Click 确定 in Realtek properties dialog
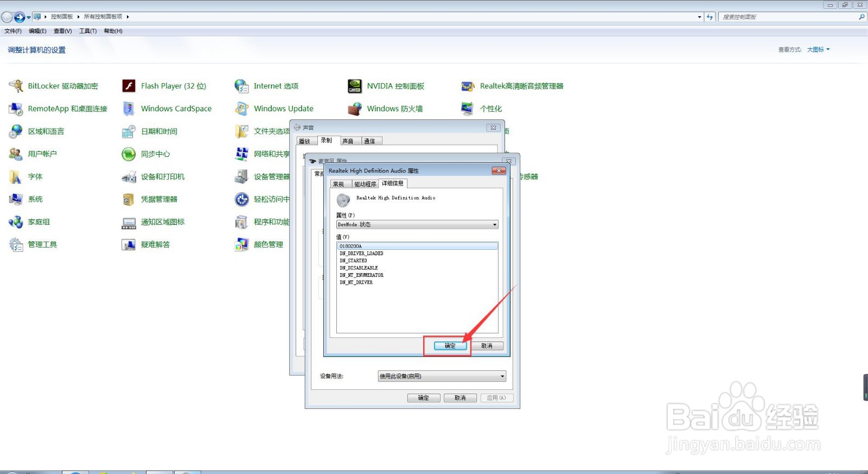The width and height of the screenshot is (868, 474). pyautogui.click(x=450, y=346)
